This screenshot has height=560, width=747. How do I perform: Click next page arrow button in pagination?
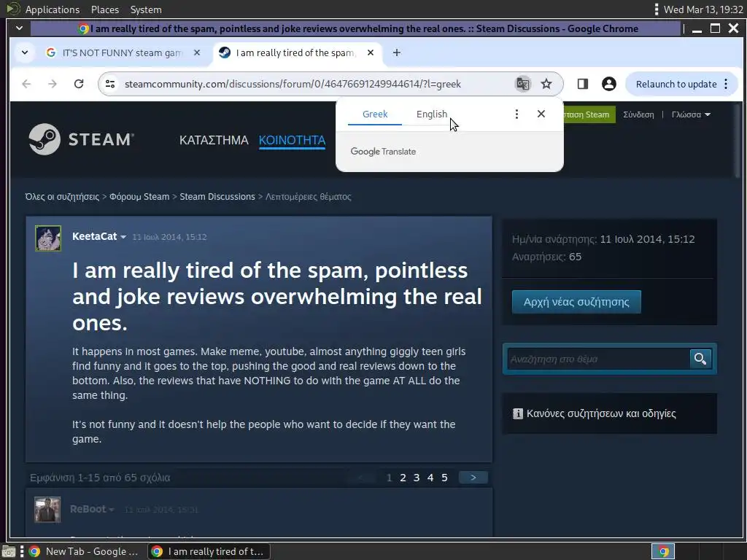(473, 478)
